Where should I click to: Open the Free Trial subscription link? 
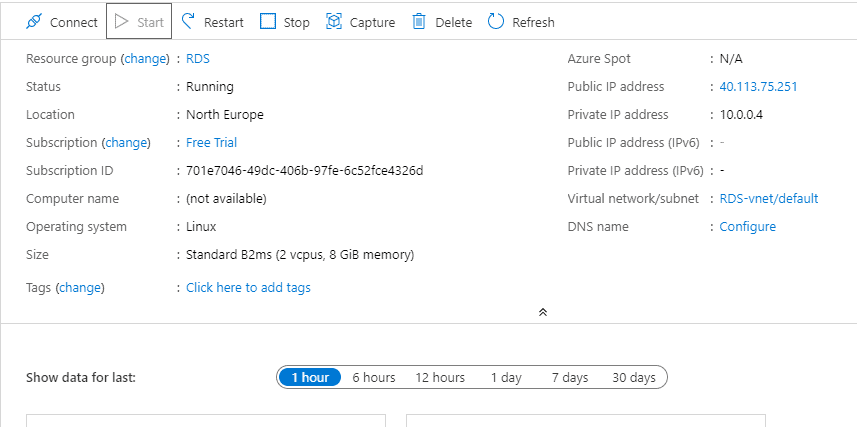[x=212, y=143]
